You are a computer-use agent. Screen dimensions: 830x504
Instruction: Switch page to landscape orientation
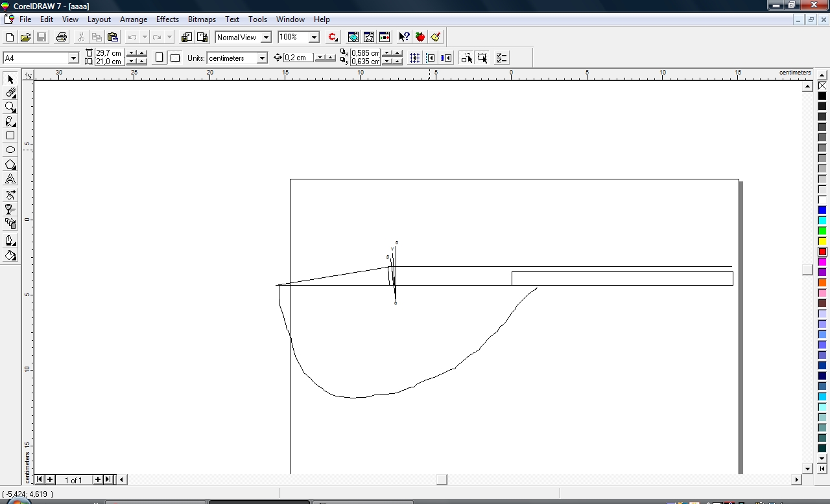175,58
